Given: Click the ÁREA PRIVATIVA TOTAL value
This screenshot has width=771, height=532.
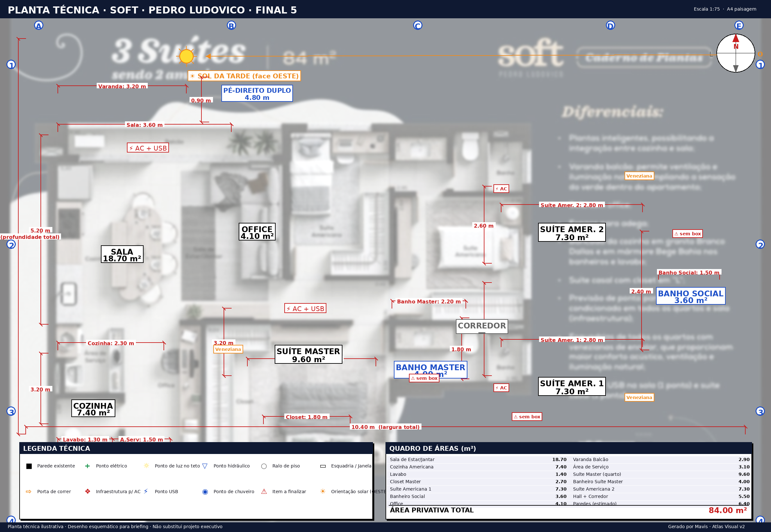Looking at the screenshot, I should (x=728, y=510).
